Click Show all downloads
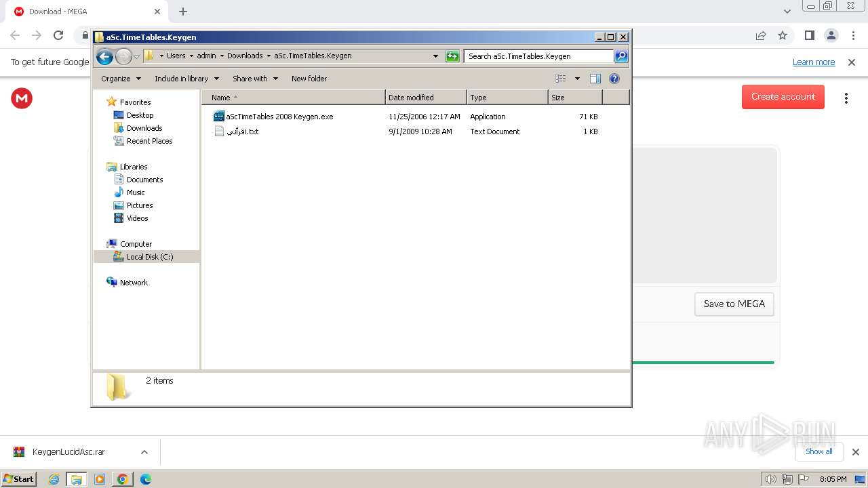 pyautogui.click(x=819, y=451)
